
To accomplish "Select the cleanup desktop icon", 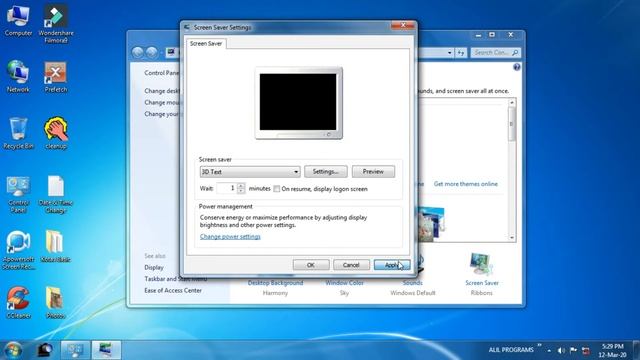I will pos(56,133).
